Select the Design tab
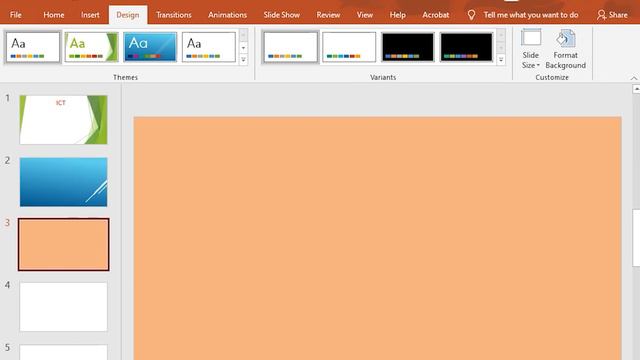This screenshot has height=360, width=640. (x=128, y=15)
